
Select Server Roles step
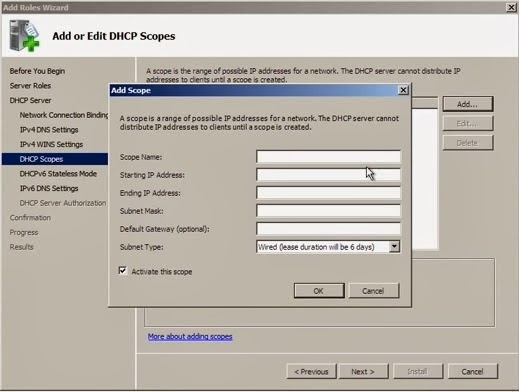tap(30, 86)
